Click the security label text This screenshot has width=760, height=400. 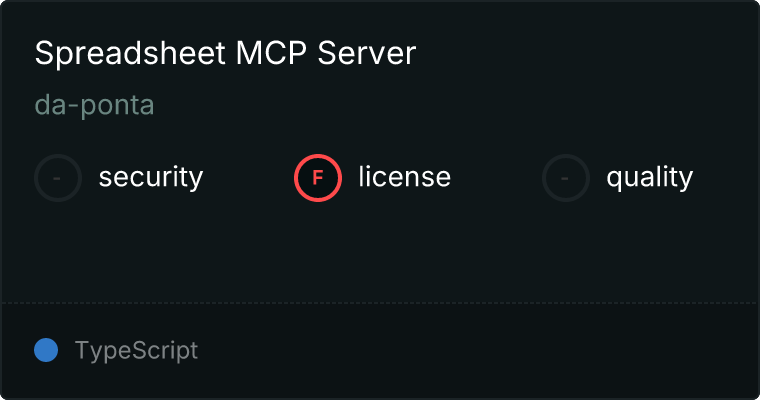(151, 177)
